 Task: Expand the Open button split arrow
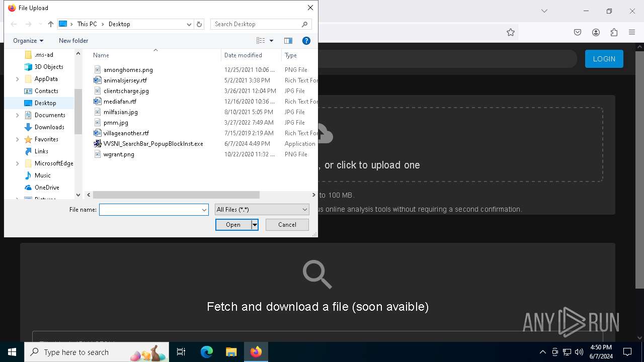pyautogui.click(x=255, y=225)
